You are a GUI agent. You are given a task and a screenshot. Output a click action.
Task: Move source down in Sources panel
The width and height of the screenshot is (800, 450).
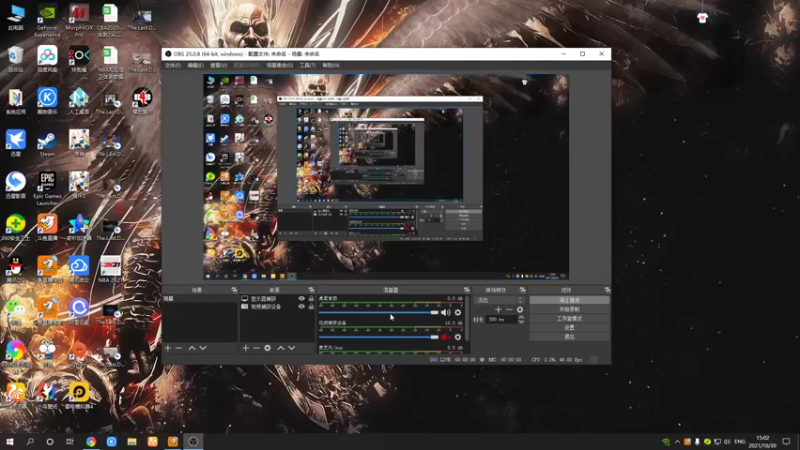click(292, 348)
